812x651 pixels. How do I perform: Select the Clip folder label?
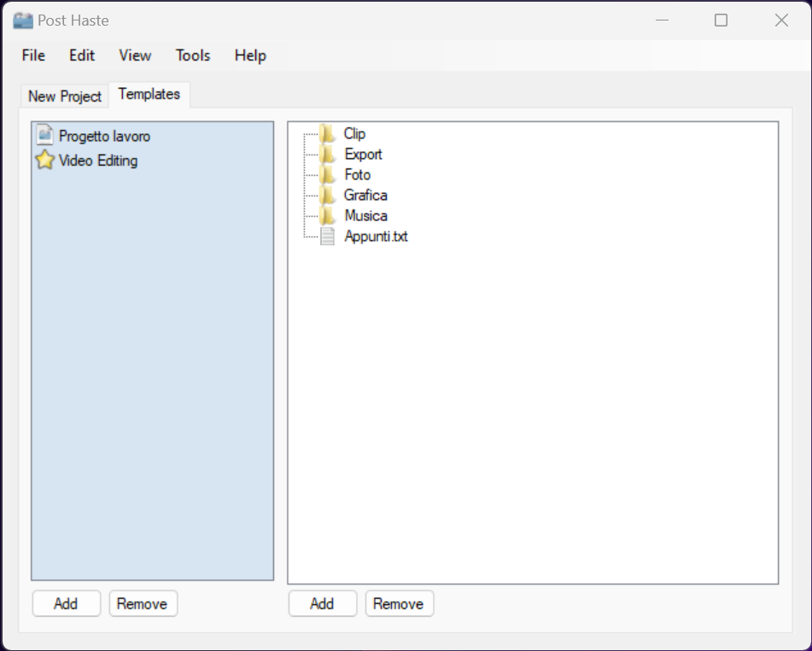point(354,134)
